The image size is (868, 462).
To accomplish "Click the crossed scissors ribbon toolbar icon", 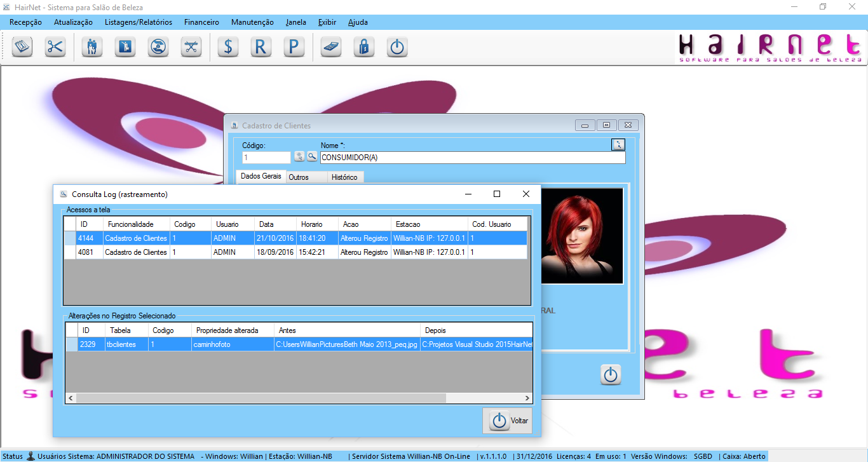I will (191, 48).
